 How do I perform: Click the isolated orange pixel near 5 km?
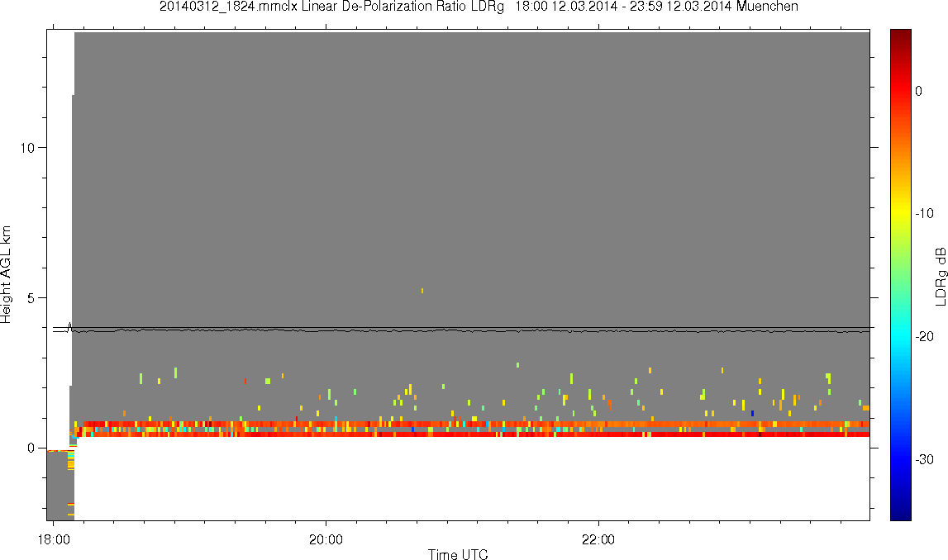422,291
